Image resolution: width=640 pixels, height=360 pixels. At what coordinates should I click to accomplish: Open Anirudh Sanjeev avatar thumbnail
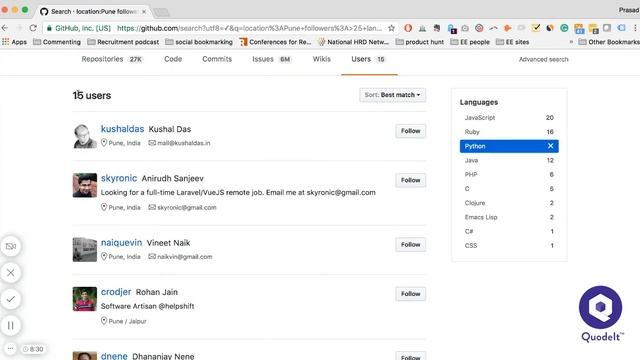pos(84,185)
